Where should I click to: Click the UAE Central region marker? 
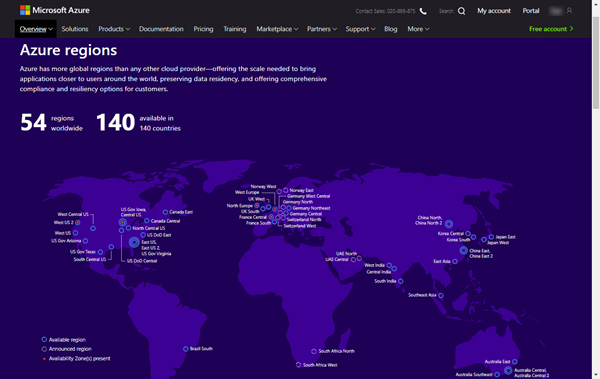pyautogui.click(x=353, y=260)
